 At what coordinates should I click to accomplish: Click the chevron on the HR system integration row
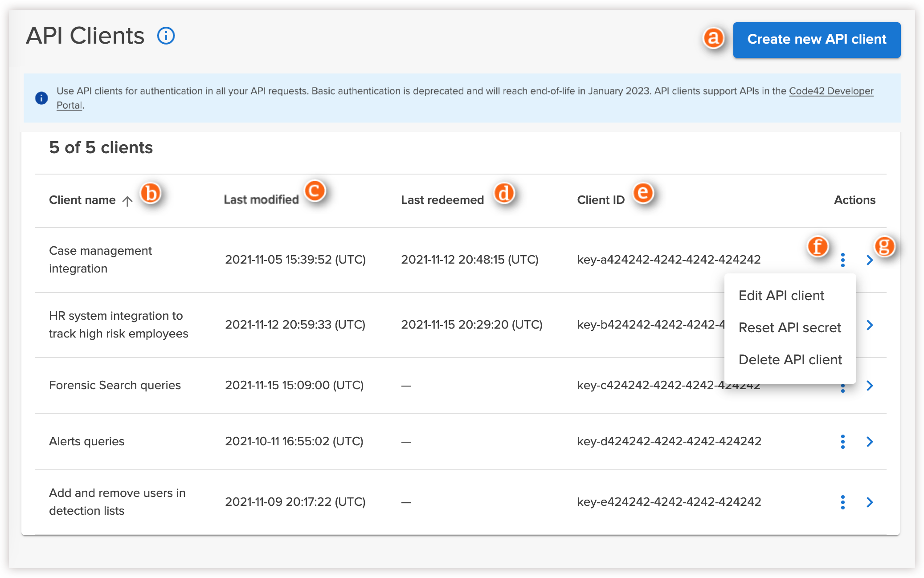click(870, 326)
